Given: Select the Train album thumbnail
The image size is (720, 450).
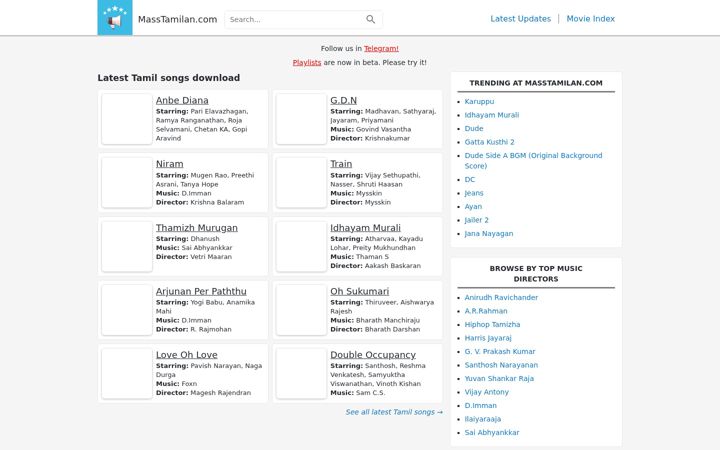Looking at the screenshot, I should click(301, 183).
